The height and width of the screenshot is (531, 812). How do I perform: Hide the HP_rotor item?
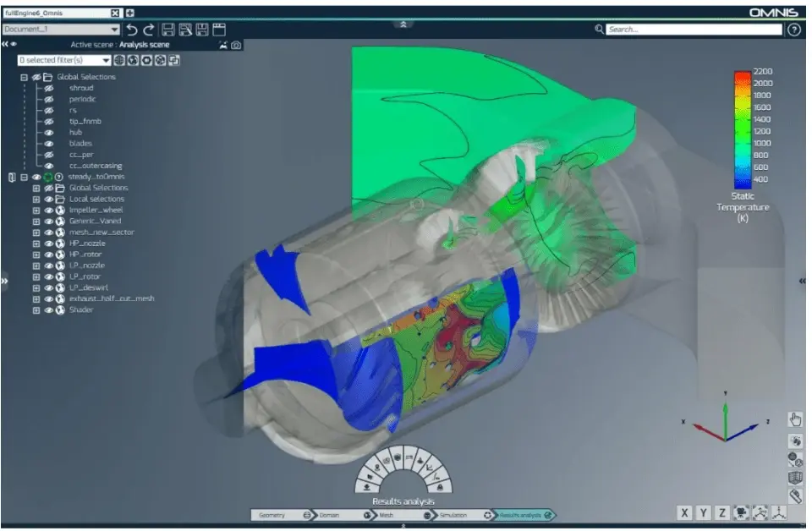[x=48, y=255]
